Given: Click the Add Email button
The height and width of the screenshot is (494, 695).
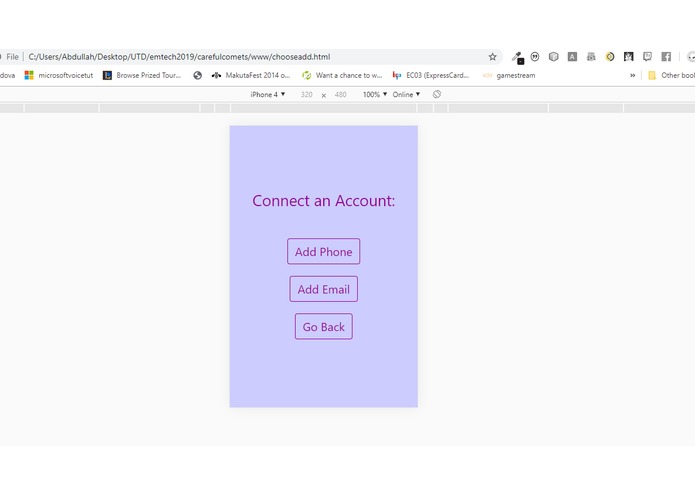Looking at the screenshot, I should 324,289.
